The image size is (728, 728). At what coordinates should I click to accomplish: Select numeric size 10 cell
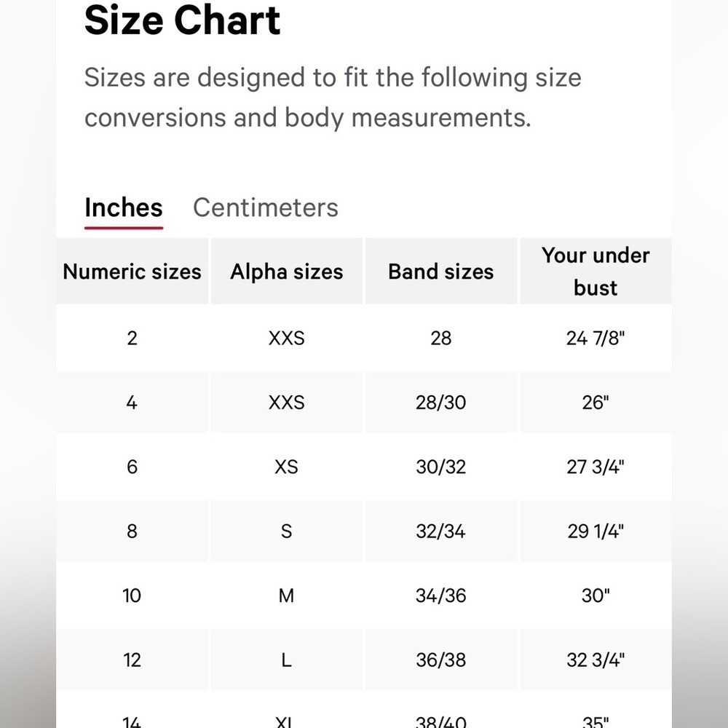(132, 596)
